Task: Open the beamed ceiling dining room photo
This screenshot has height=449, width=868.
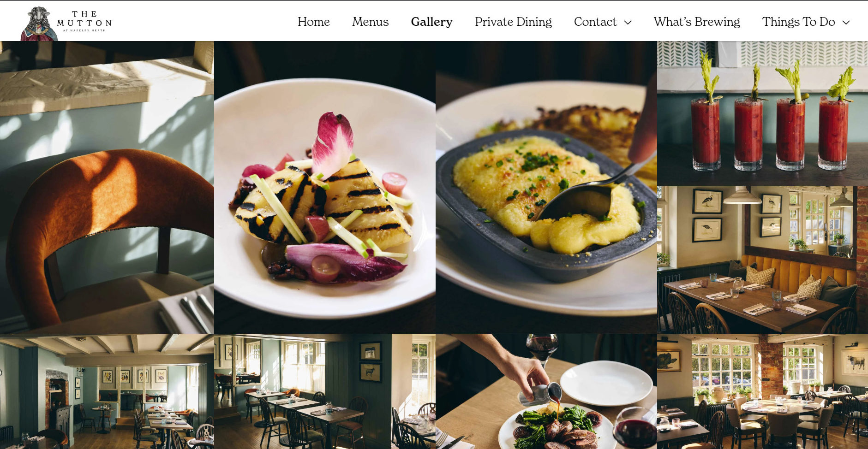Action: click(107, 391)
